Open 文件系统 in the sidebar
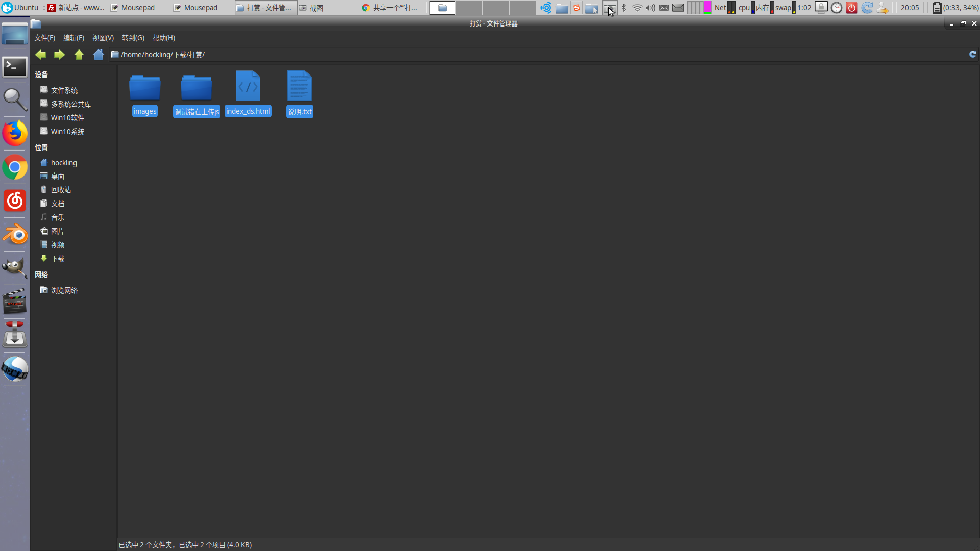980x551 pixels. coord(64,90)
